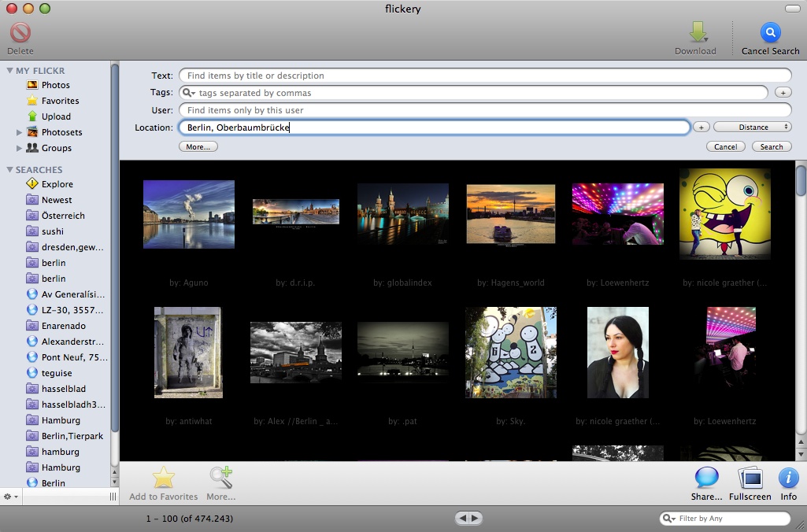Click the Text search input field
Viewport: 807px width, 532px height.
pyautogui.click(x=484, y=76)
